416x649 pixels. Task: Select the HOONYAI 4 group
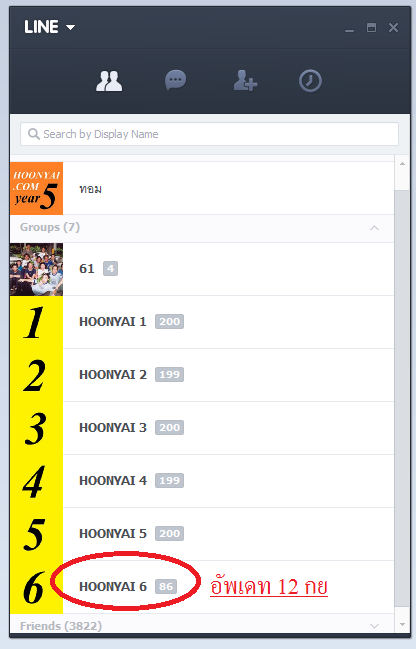[202, 481]
